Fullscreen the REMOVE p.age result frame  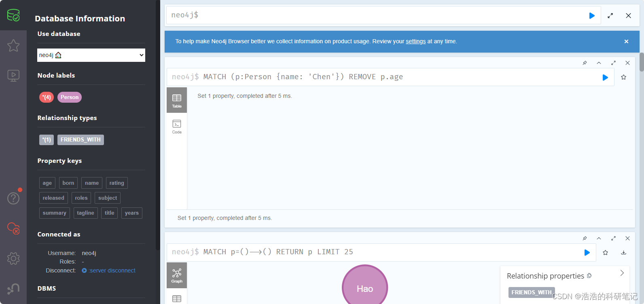click(x=613, y=63)
